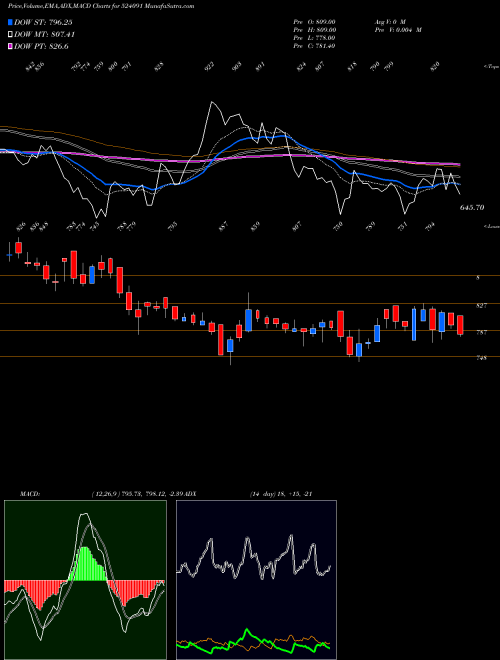
Task: Click the '787' price axis label
Action: 482,332
